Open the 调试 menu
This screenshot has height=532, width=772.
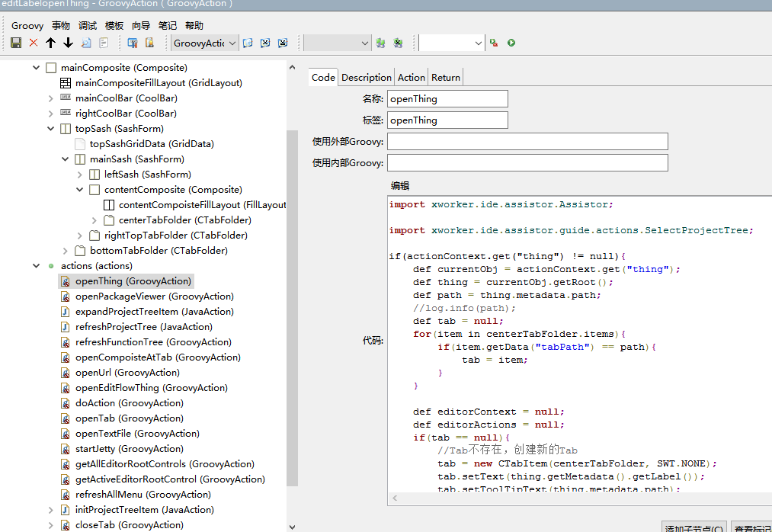[88, 26]
